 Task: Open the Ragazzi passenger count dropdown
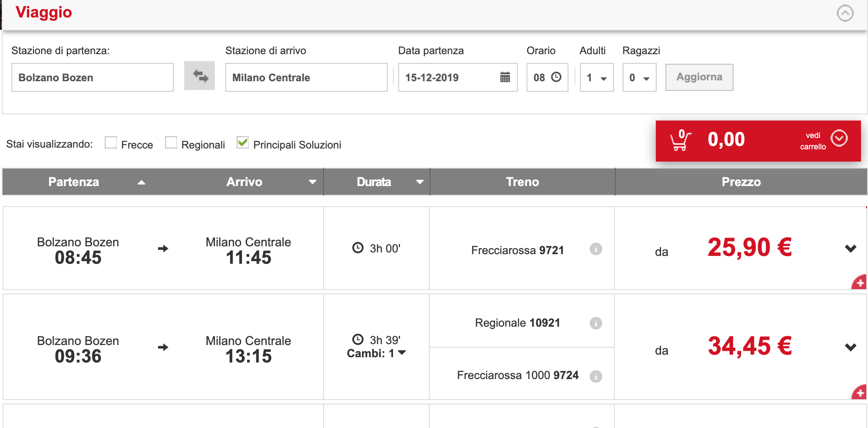pos(639,77)
